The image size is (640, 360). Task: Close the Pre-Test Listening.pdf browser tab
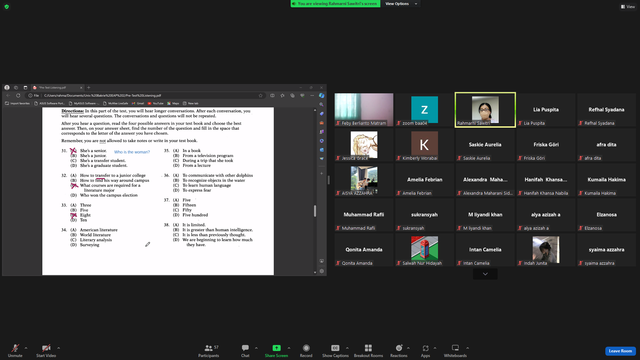tap(81, 87)
